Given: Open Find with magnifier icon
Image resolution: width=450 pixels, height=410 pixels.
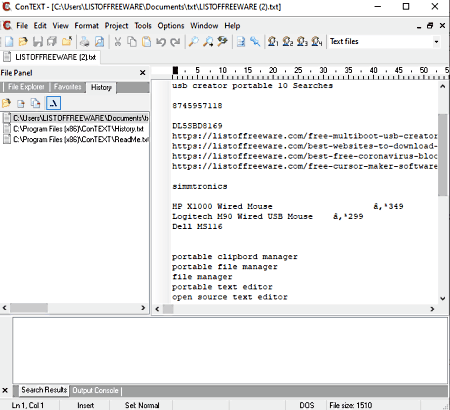Looking at the screenshot, I should pyautogui.click(x=194, y=42).
